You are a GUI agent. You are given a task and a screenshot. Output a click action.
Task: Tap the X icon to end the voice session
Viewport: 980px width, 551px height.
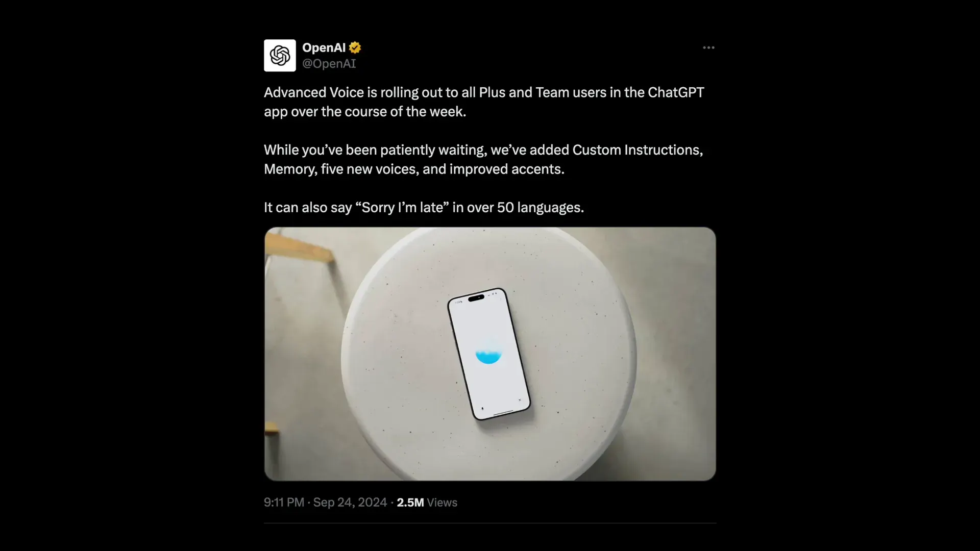[520, 400]
